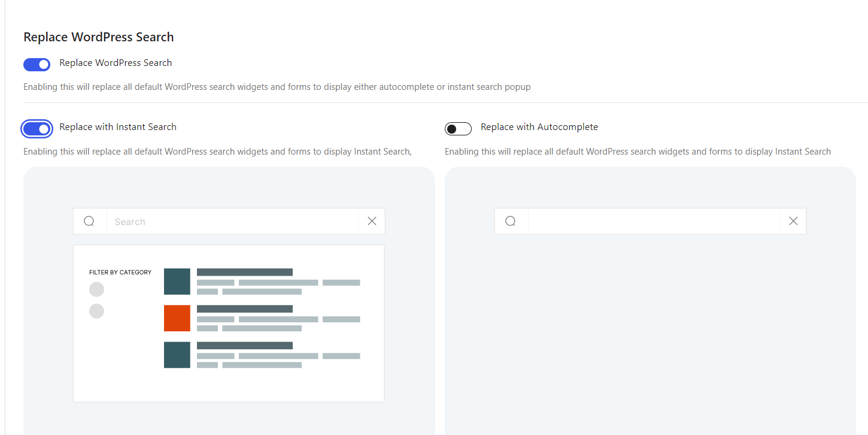Click magnifier icon in Instant Search preview
The height and width of the screenshot is (435, 868).
(x=89, y=221)
